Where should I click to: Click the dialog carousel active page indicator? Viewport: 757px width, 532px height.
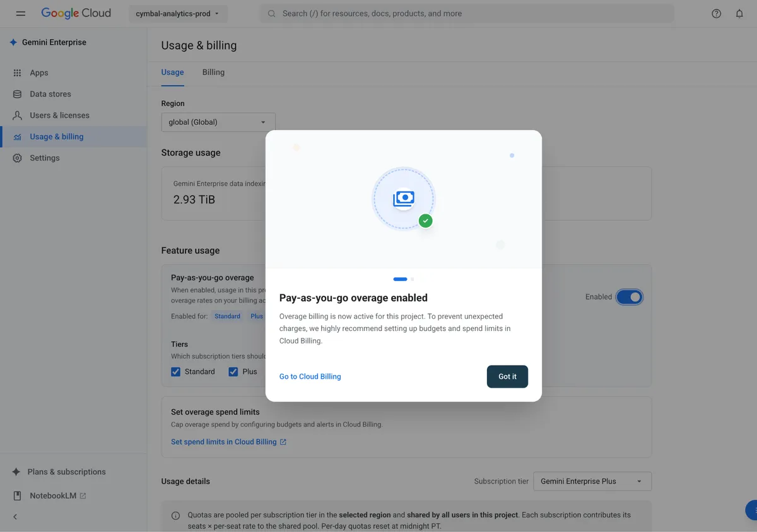tap(400, 279)
